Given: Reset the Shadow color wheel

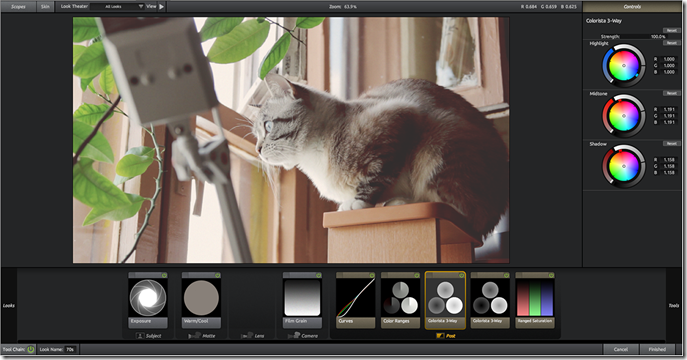Looking at the screenshot, I should [671, 144].
